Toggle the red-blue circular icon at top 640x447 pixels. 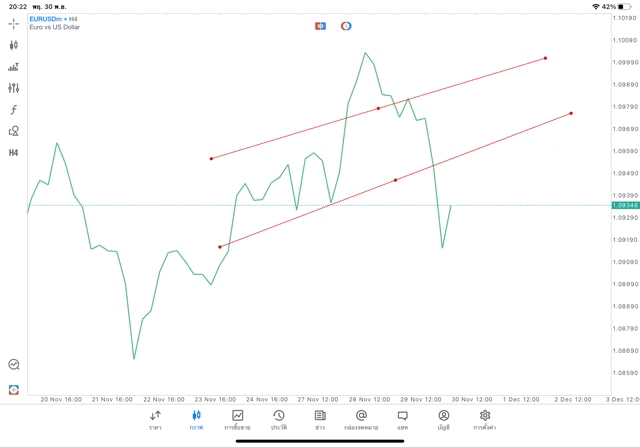click(x=346, y=25)
